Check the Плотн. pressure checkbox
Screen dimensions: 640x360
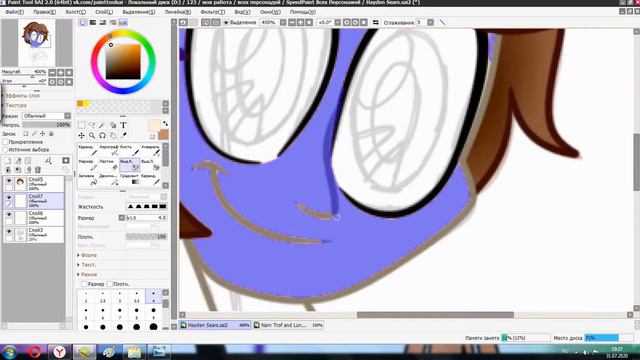click(109, 284)
